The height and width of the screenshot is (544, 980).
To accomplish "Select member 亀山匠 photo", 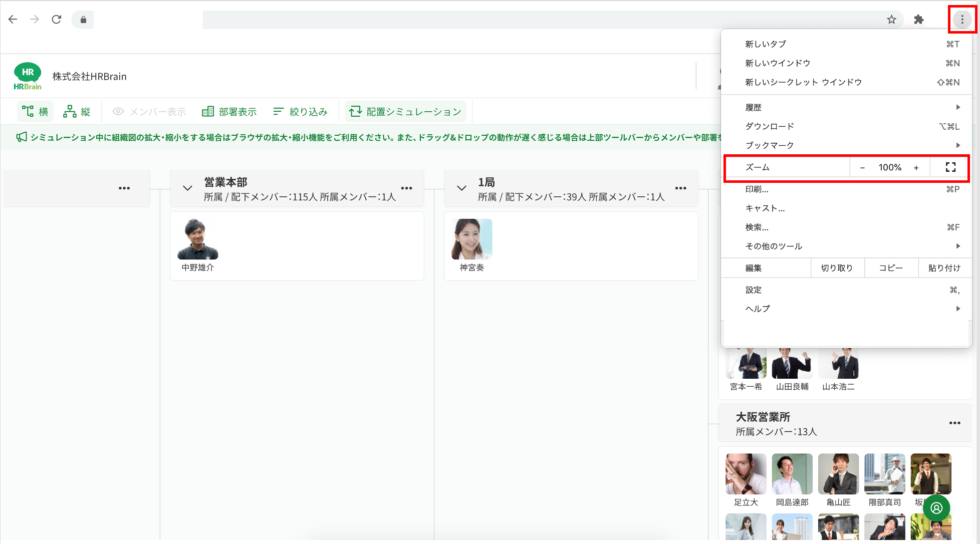I will point(838,474).
